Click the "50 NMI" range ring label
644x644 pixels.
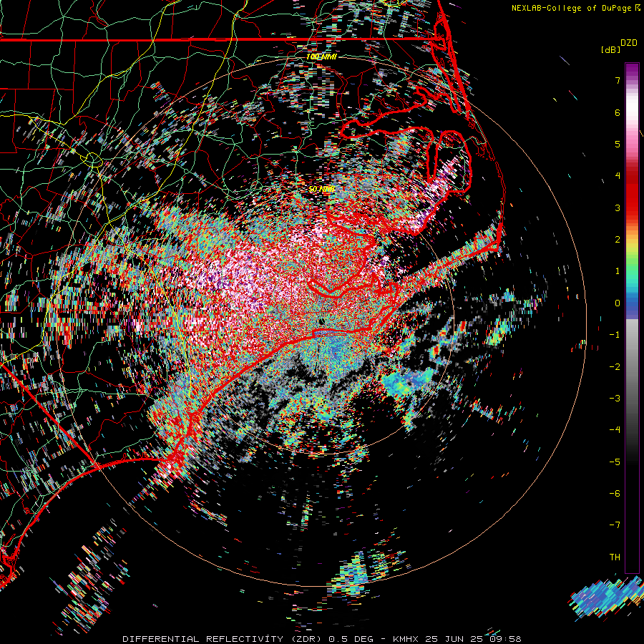321,189
